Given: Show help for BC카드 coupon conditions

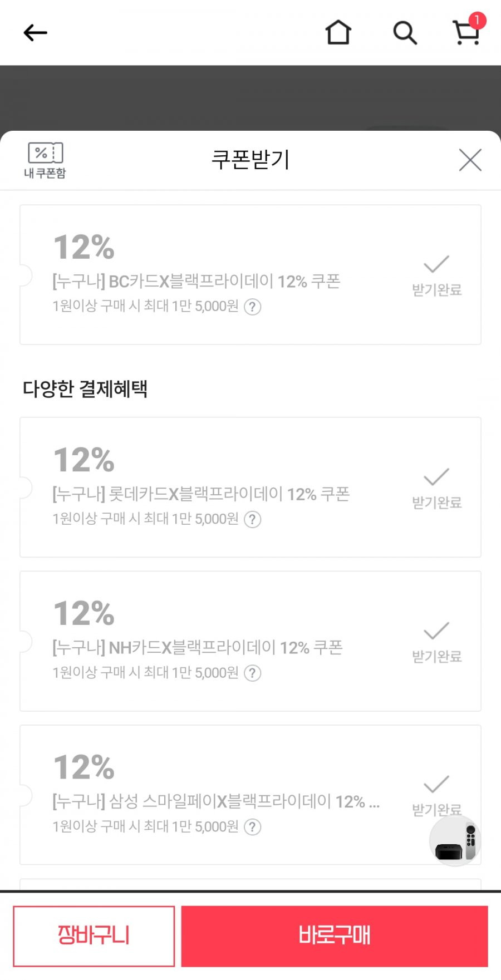Looking at the screenshot, I should pos(253,307).
